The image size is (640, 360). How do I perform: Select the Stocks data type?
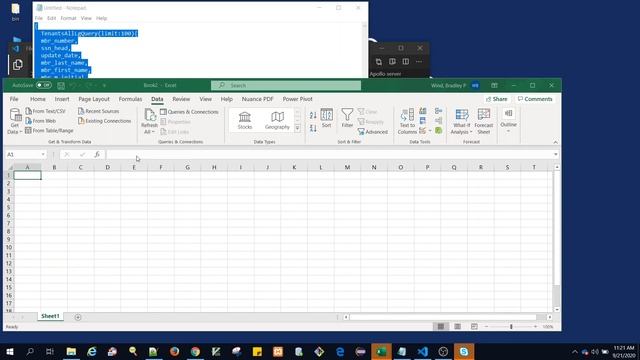[x=245, y=120]
